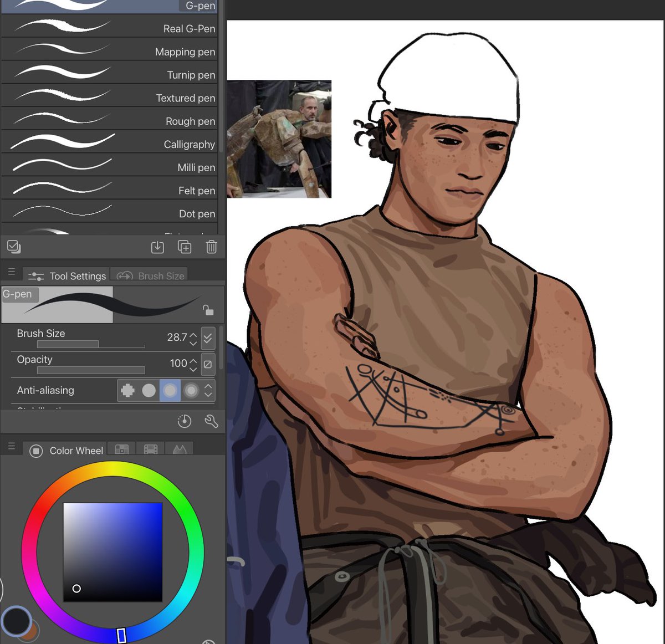The height and width of the screenshot is (644, 665).
Task: Select the Turnip pen brush
Action: [109, 73]
